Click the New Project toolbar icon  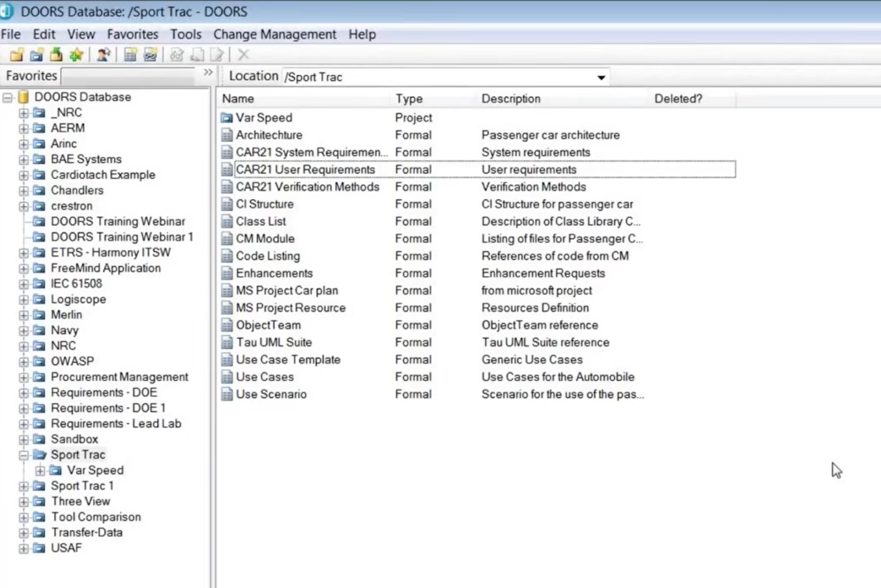[37, 54]
